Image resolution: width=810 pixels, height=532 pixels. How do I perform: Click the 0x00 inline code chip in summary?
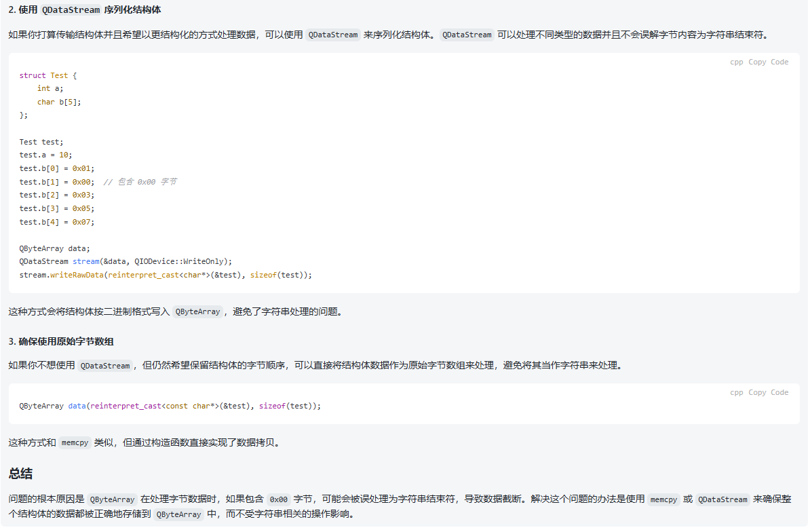pyautogui.click(x=278, y=499)
